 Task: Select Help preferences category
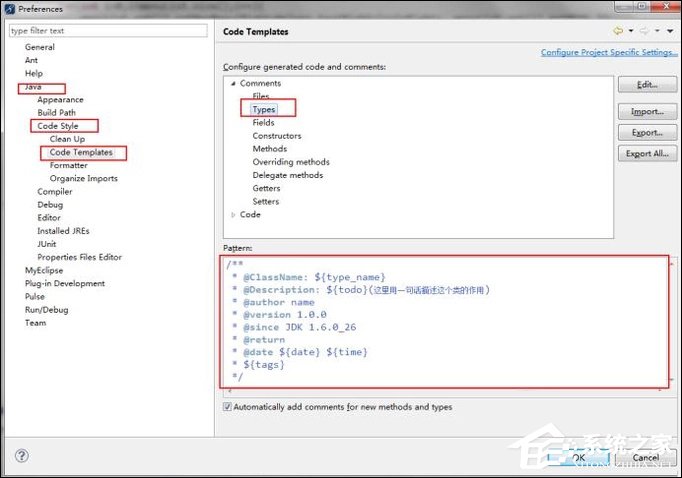click(x=33, y=73)
